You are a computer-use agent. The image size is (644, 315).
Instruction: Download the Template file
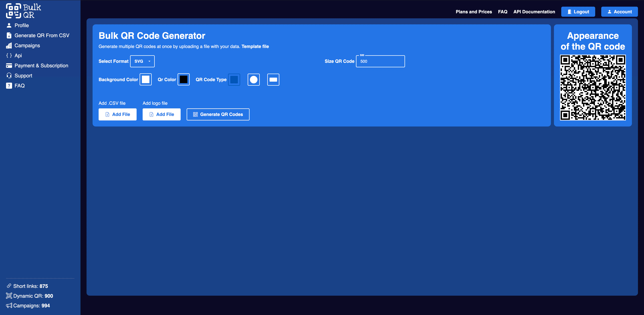click(255, 46)
